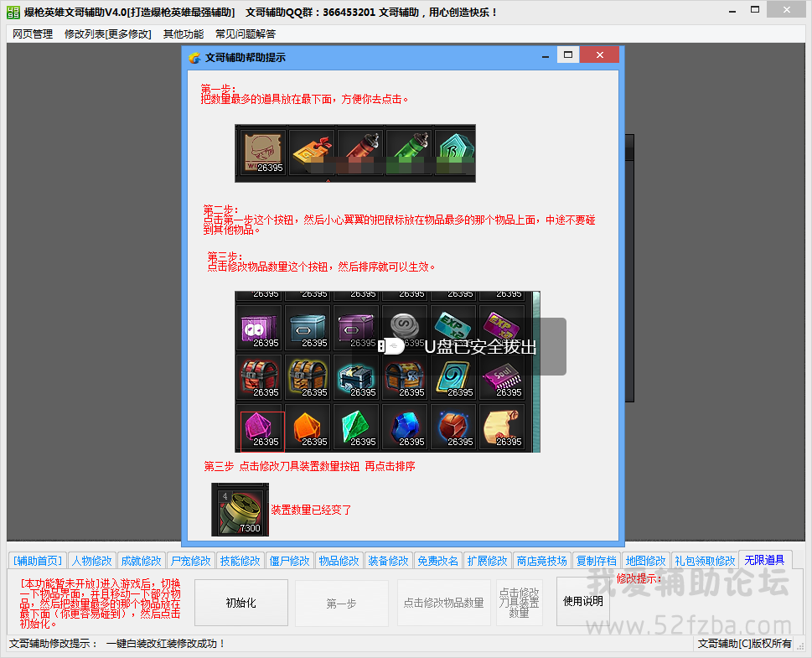The width and height of the screenshot is (812, 658).
Task: Switch to the 商店竞技场 tab
Action: 541,561
